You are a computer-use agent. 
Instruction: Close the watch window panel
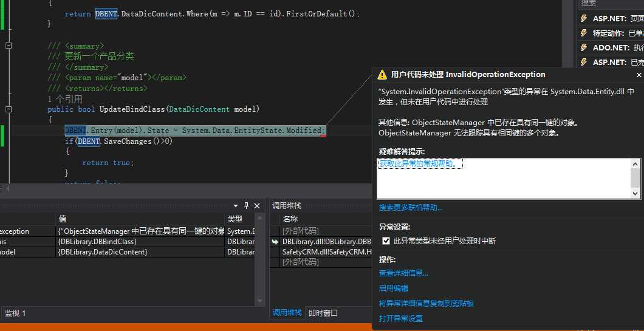257,206
